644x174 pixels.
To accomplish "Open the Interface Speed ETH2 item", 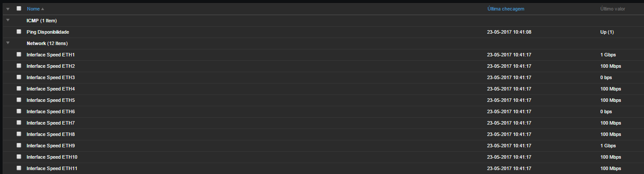I will click(51, 66).
